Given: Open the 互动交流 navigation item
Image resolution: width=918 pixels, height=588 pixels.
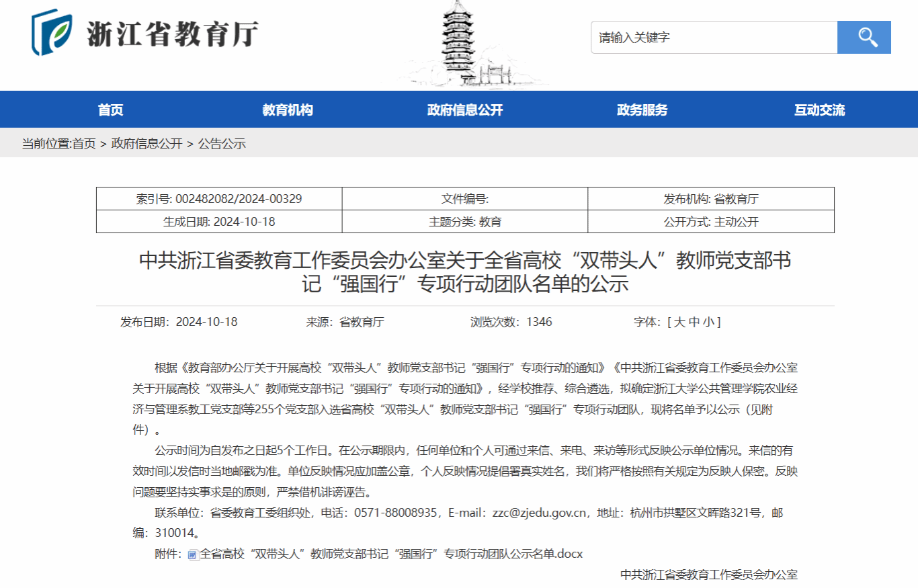Looking at the screenshot, I should point(819,110).
